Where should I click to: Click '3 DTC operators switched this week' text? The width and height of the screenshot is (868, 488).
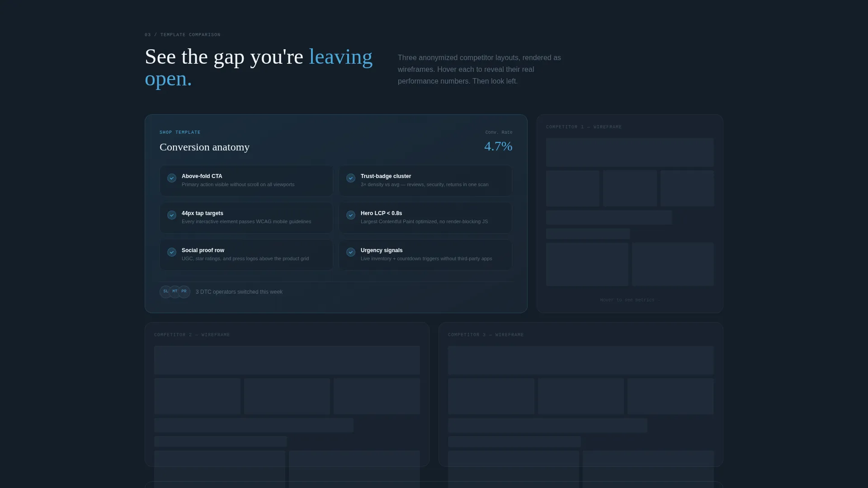pyautogui.click(x=239, y=292)
